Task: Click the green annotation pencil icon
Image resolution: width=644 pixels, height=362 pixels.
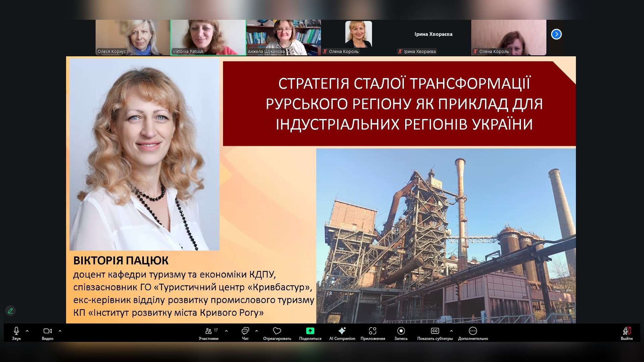Action: click(x=10, y=311)
